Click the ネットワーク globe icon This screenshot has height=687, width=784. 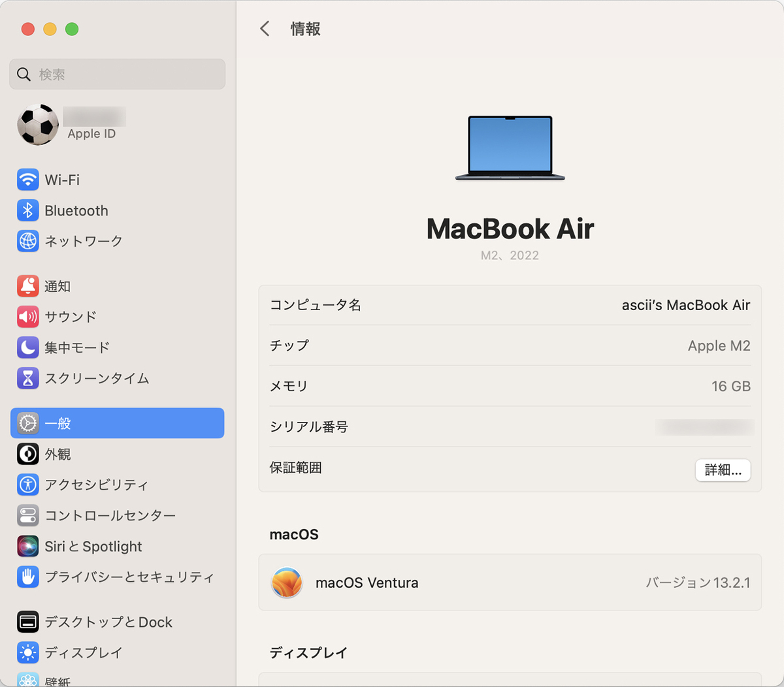28,241
